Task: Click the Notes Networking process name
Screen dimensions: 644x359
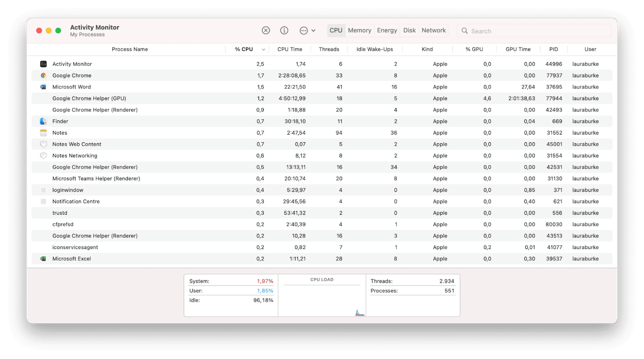Action: point(74,156)
